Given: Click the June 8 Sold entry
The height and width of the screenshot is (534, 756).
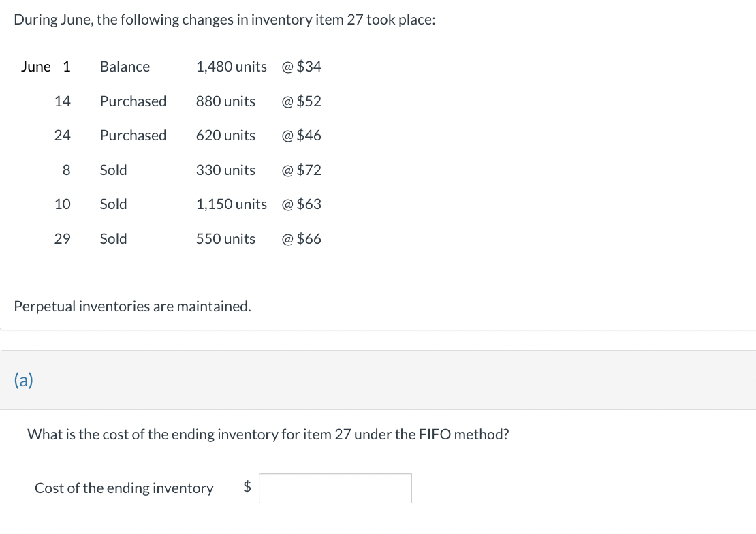Looking at the screenshot, I should coord(113,170).
